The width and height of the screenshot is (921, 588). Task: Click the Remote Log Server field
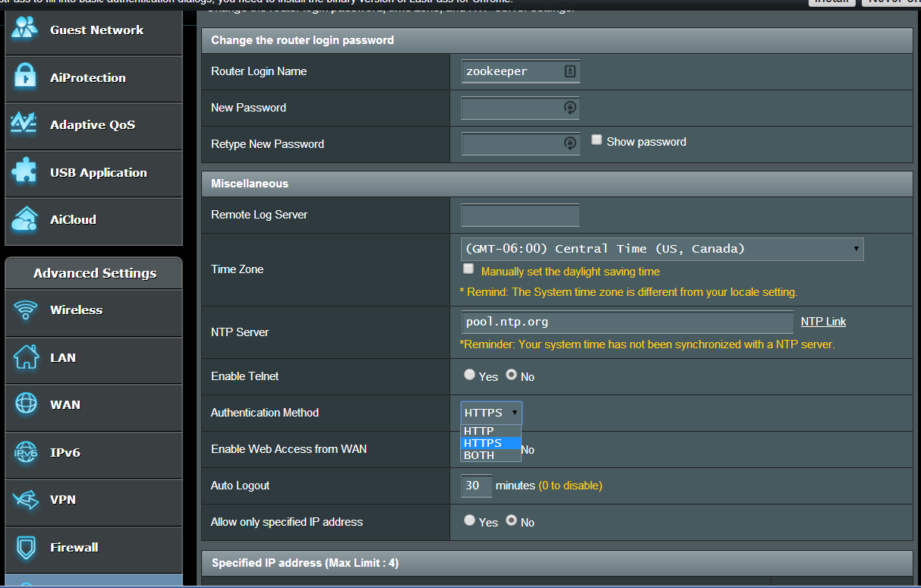click(520, 215)
